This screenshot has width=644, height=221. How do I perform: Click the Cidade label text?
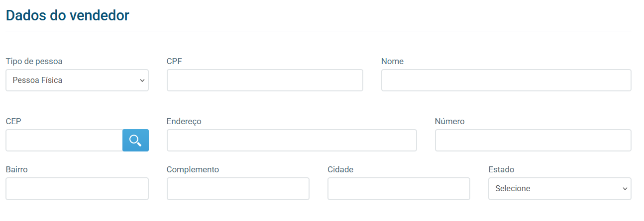pos(340,170)
